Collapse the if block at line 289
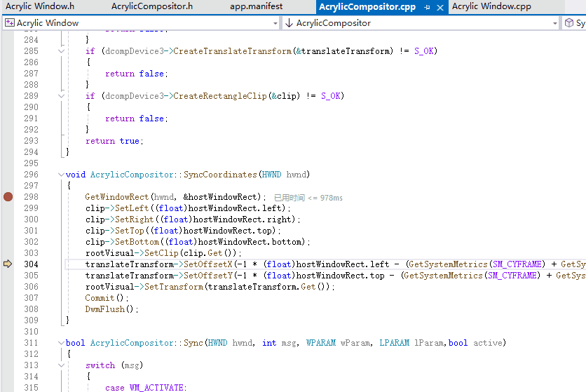The height and width of the screenshot is (392, 586). (x=61, y=96)
